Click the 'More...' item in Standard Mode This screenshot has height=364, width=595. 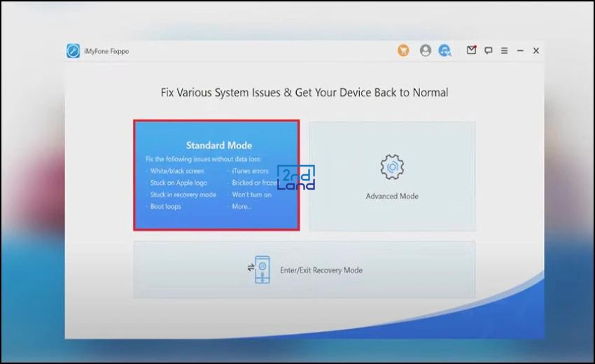[x=241, y=206]
